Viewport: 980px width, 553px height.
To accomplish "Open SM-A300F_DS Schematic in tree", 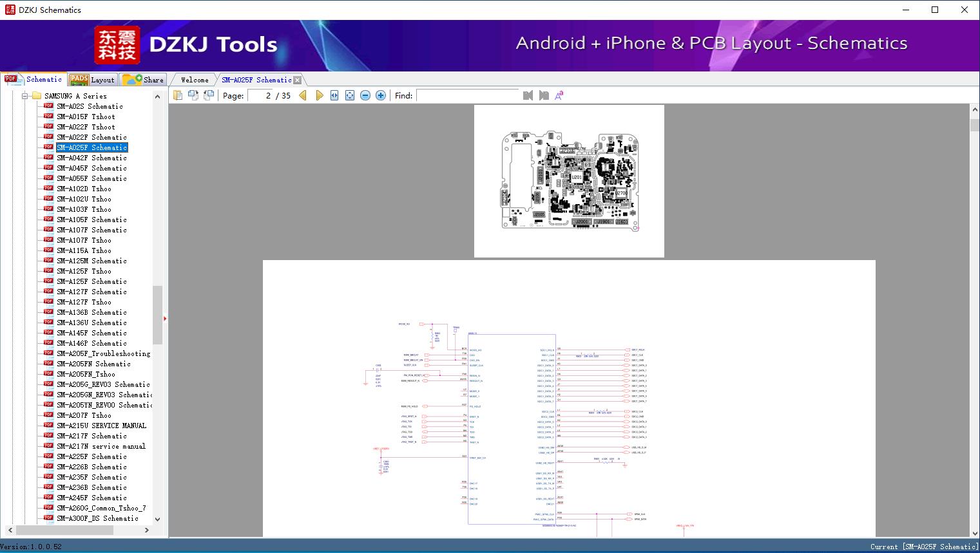I will [97, 518].
